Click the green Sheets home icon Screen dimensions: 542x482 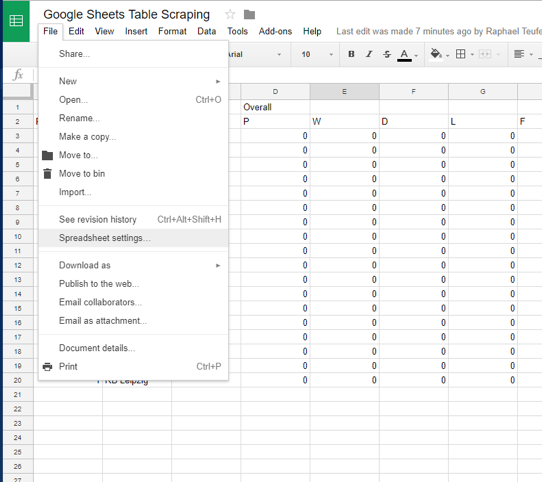tap(16, 21)
